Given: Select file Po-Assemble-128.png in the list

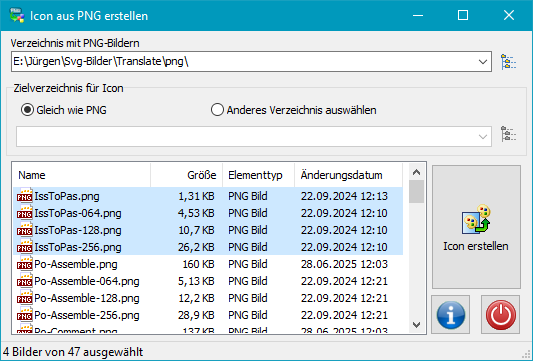Looking at the screenshot, I should click(x=208, y=298).
